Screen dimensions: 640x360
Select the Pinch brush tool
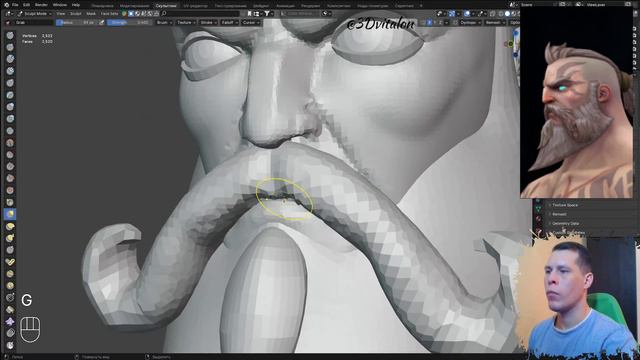click(10, 202)
